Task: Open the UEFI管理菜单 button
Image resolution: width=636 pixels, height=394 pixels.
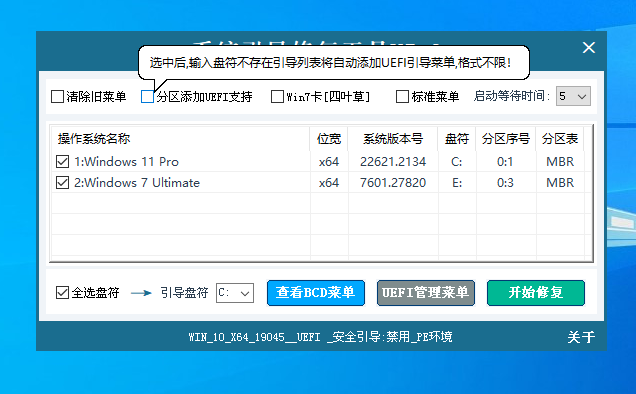Action: click(x=425, y=293)
